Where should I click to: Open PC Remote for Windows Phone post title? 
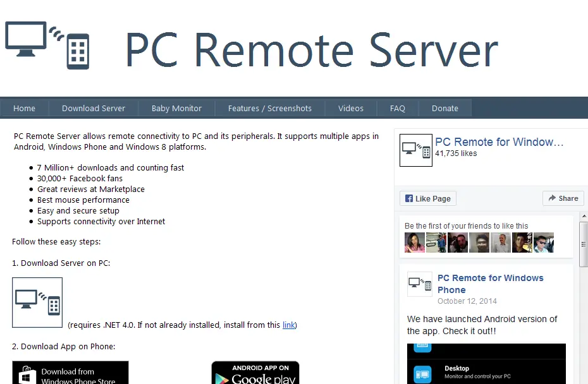(491, 284)
